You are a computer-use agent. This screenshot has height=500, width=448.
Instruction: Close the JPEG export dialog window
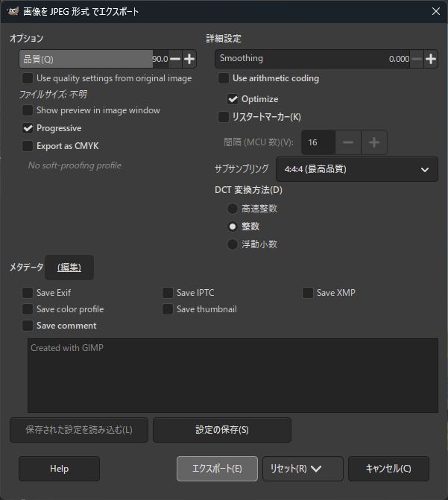435,11
